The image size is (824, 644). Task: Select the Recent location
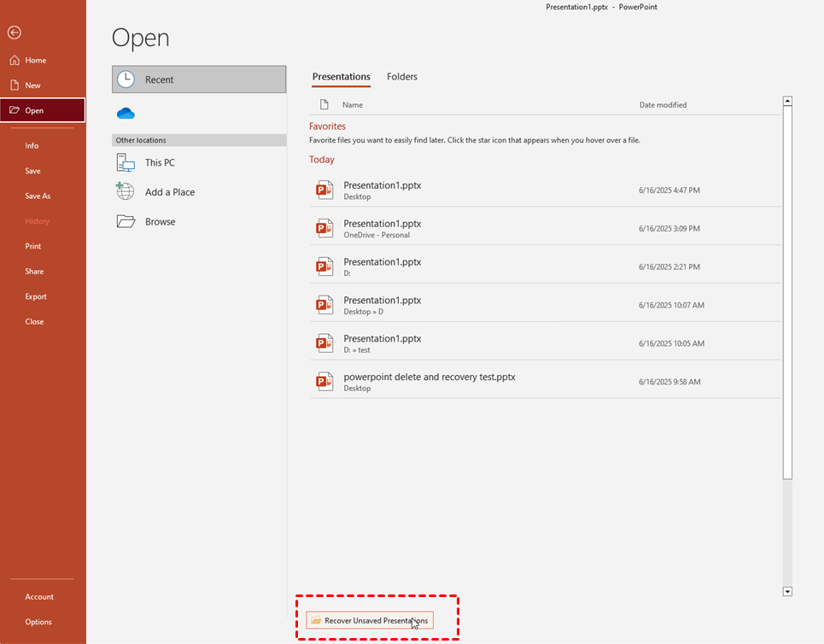pyautogui.click(x=199, y=79)
